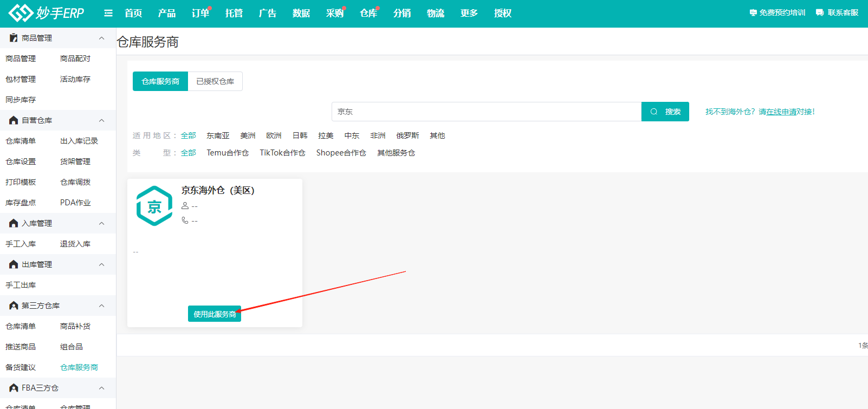The width and height of the screenshot is (868, 409).
Task: Open the 广告 top menu
Action: pos(268,13)
